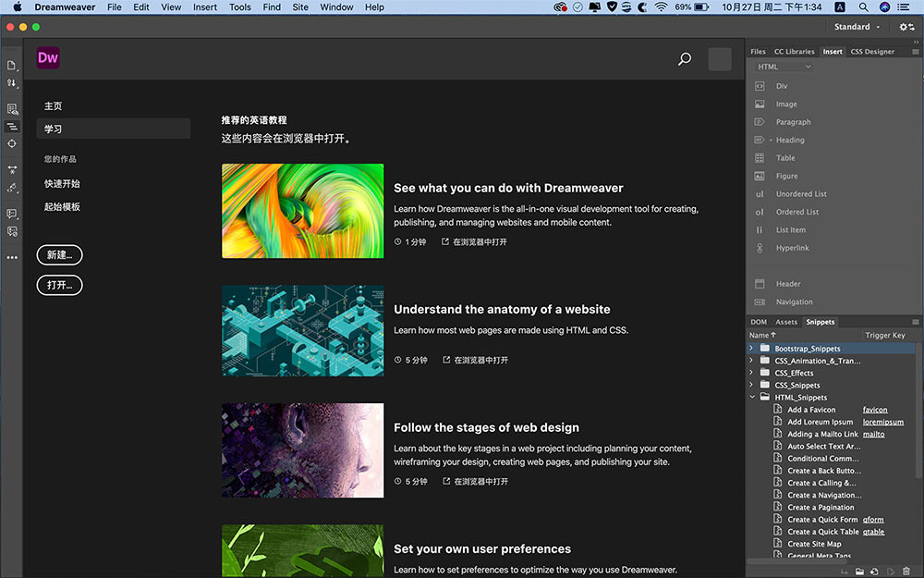Click the Dw logo in the header

48,57
